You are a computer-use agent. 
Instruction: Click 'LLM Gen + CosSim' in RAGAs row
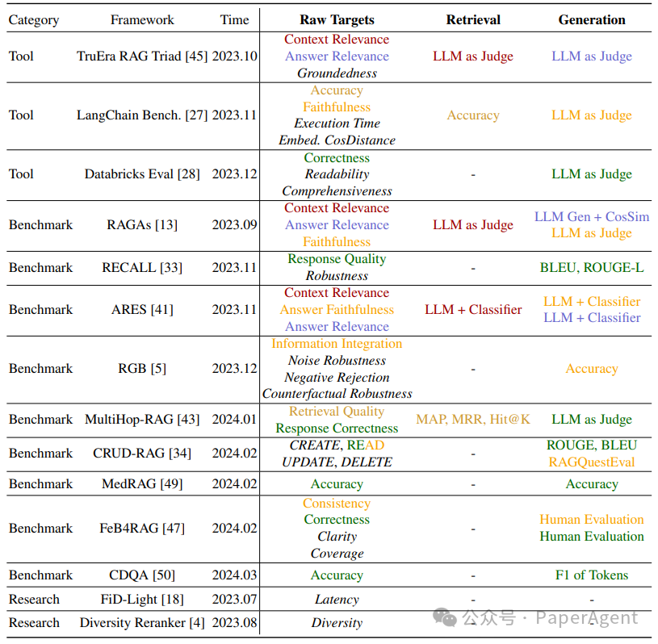click(592, 217)
